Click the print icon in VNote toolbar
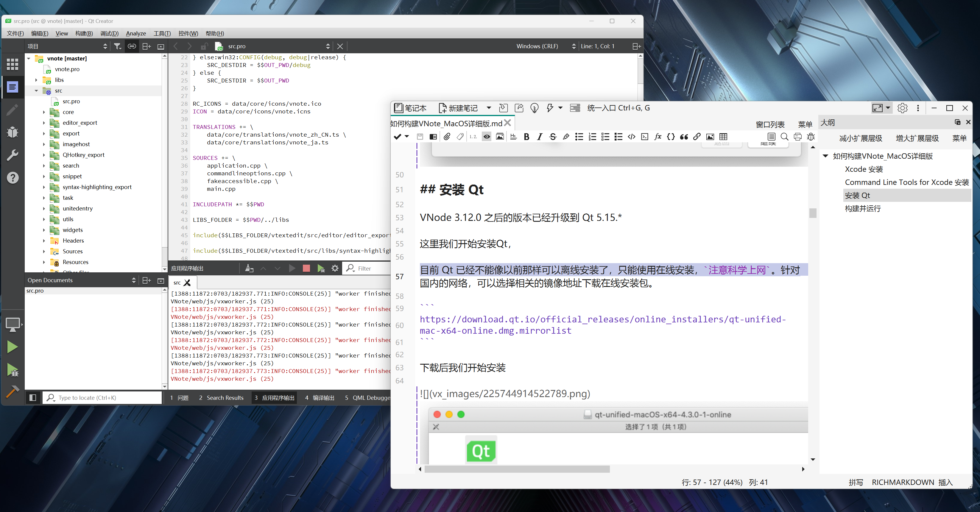This screenshot has width=980, height=512. pos(798,137)
